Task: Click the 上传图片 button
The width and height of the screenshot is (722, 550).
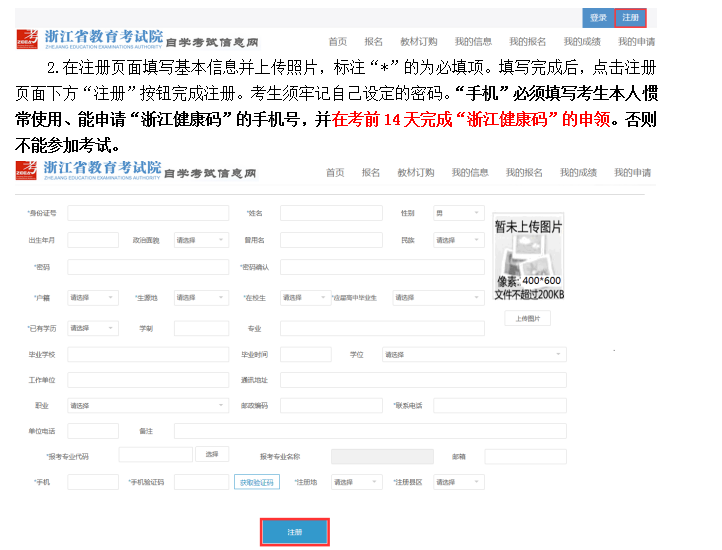Action: tap(528, 318)
